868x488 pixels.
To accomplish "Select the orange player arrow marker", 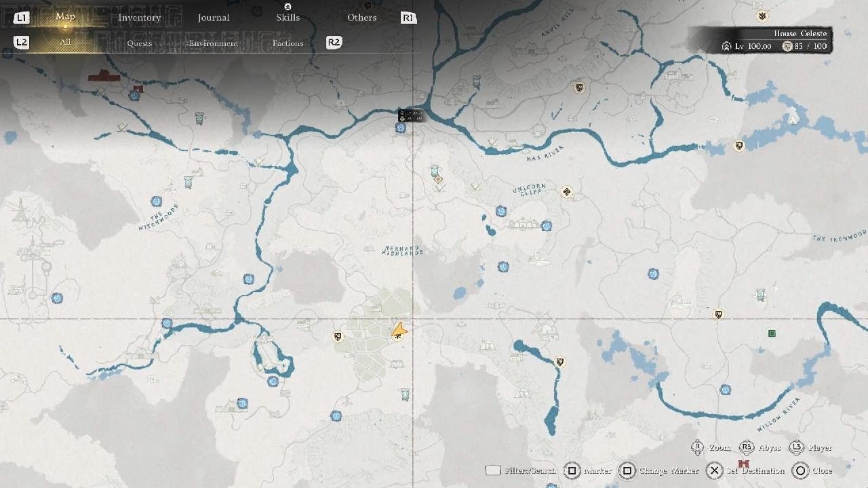I will pyautogui.click(x=399, y=330).
